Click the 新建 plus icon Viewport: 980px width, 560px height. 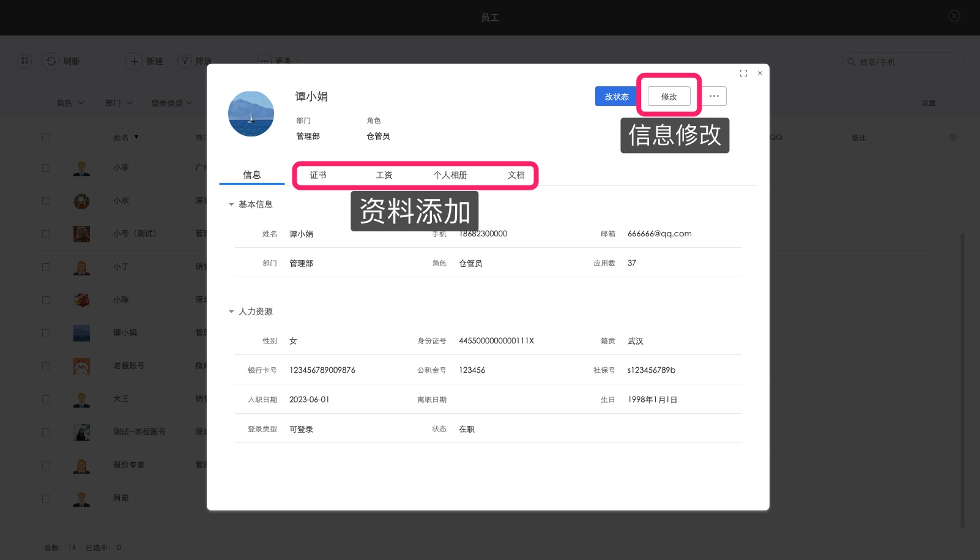pyautogui.click(x=134, y=61)
